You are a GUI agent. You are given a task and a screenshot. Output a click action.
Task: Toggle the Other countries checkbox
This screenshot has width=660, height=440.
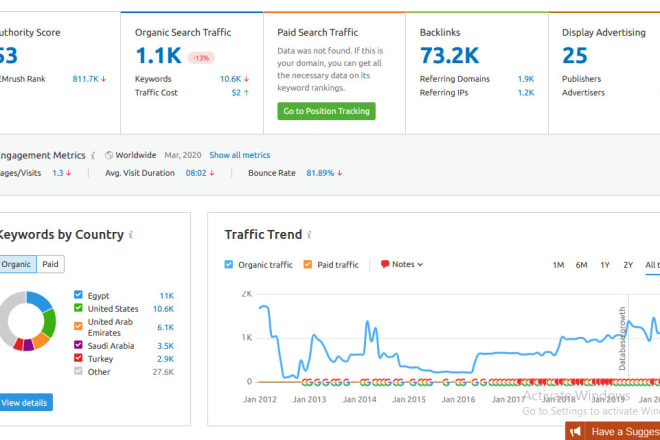78,371
